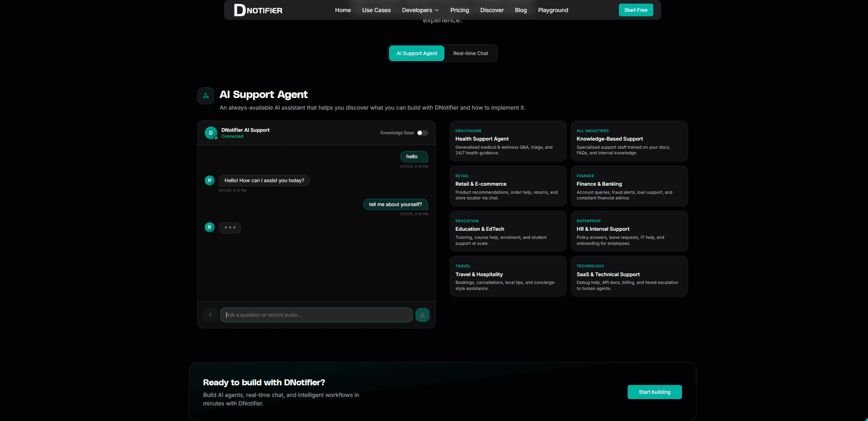Open the Knowledge-Based Support card
Image resolution: width=868 pixels, height=421 pixels.
(629, 141)
